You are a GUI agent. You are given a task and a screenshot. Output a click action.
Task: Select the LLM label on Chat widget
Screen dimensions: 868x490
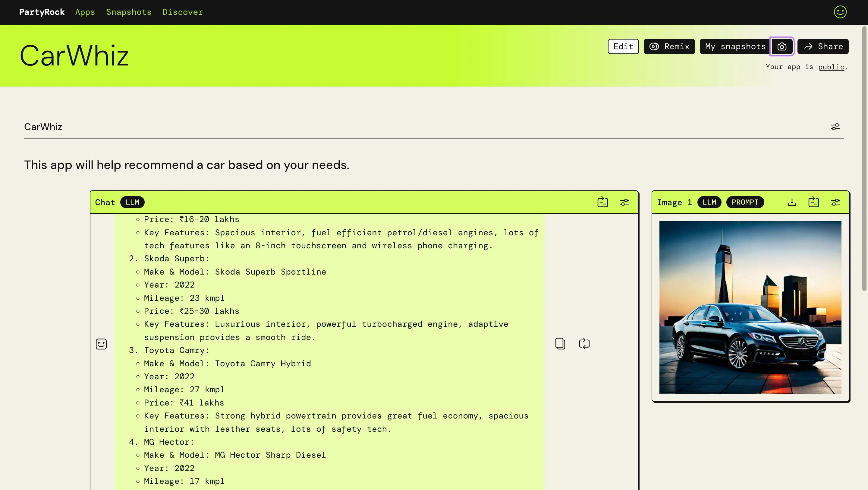132,202
